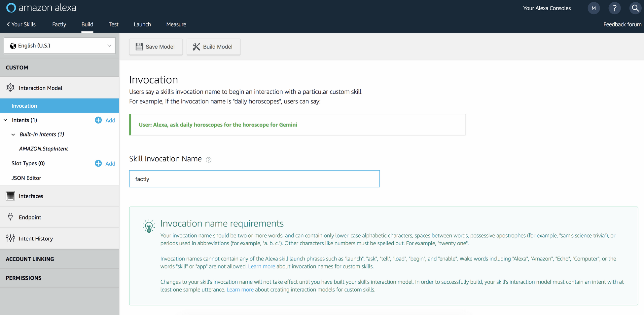The width and height of the screenshot is (644, 315).
Task: Open the PERMISSIONS section
Action: tap(59, 278)
